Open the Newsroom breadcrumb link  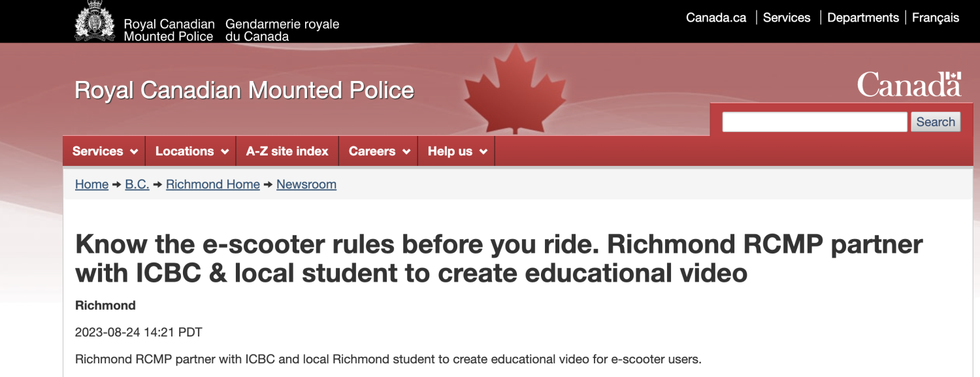pos(306,184)
